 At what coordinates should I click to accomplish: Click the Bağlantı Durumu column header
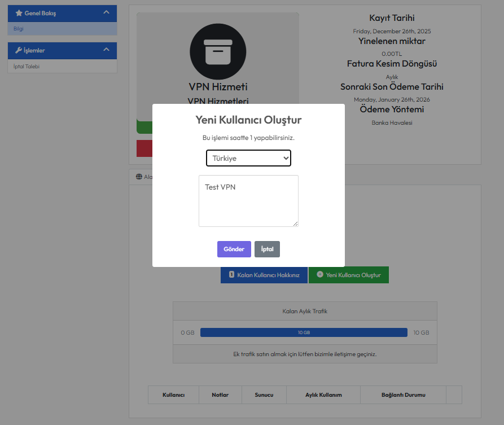403,395
